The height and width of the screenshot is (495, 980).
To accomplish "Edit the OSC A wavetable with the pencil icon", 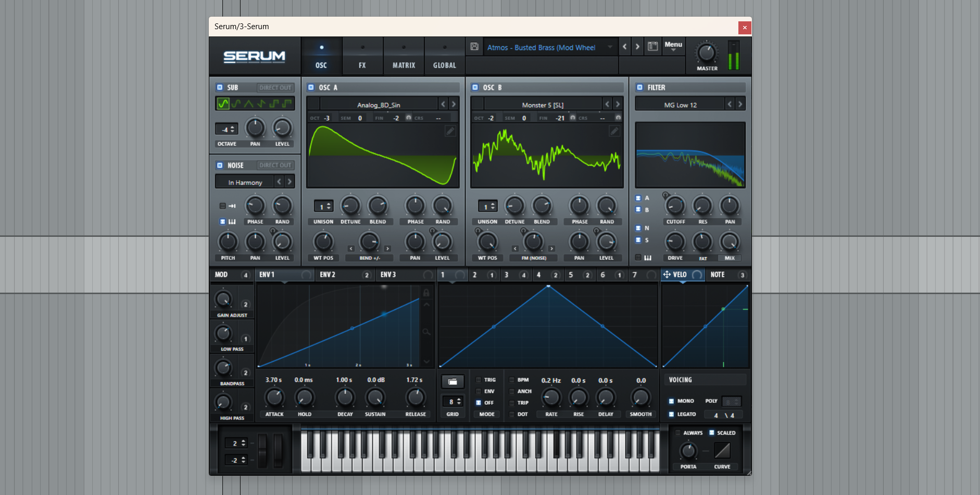I will 450,131.
